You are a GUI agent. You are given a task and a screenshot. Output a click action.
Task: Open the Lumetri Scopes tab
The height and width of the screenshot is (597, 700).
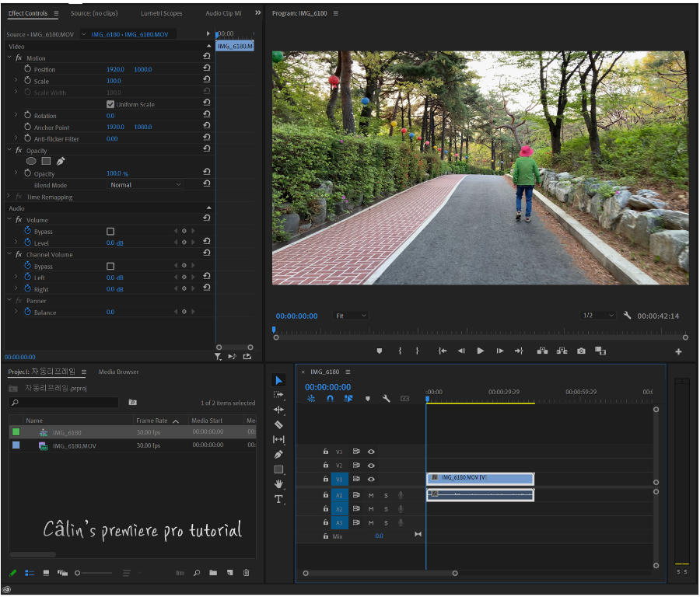pyautogui.click(x=162, y=13)
